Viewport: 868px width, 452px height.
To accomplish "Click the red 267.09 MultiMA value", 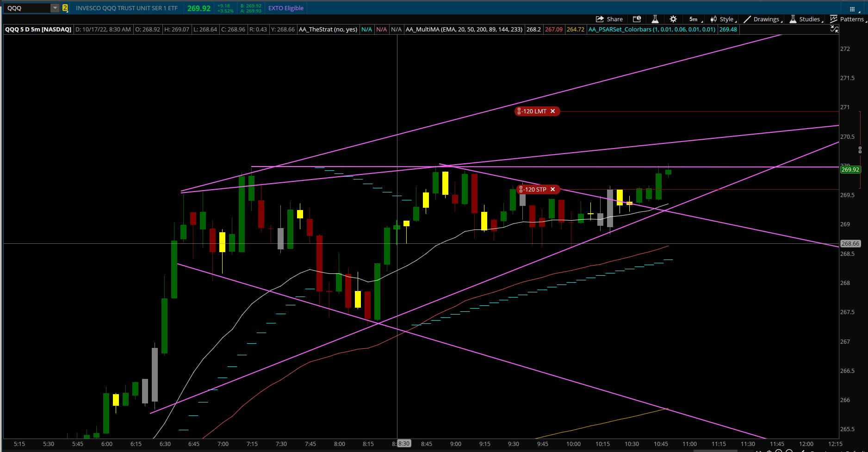I will [554, 29].
